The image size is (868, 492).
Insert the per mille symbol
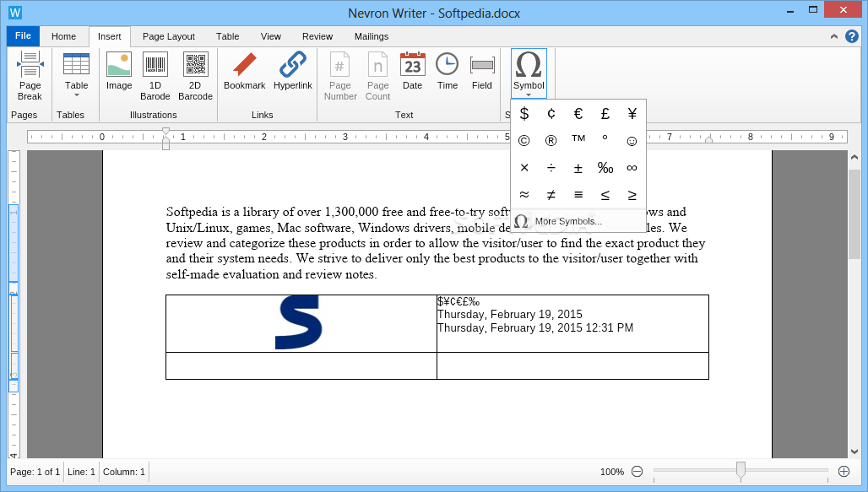[x=605, y=168]
